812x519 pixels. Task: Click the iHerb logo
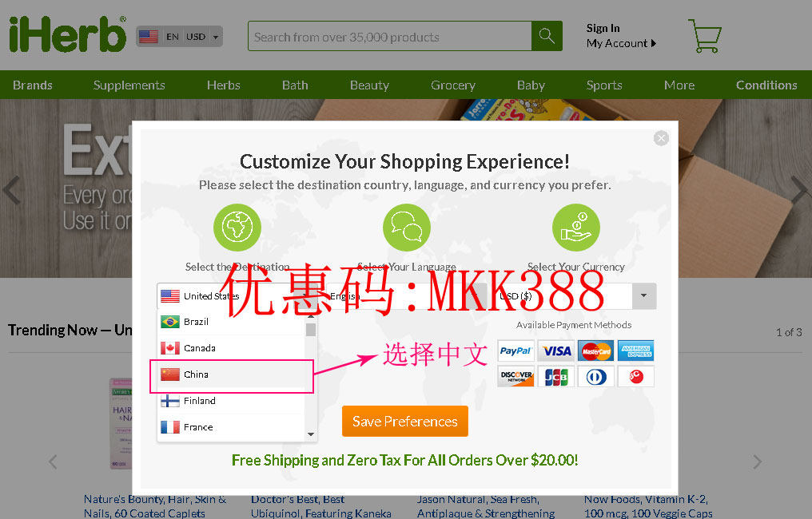(68, 34)
